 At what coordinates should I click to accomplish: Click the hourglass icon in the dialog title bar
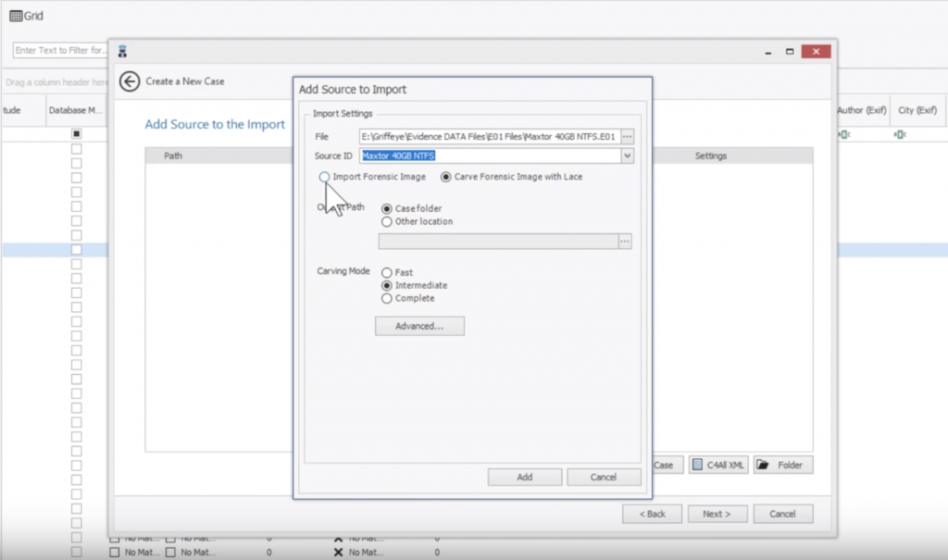coord(122,51)
